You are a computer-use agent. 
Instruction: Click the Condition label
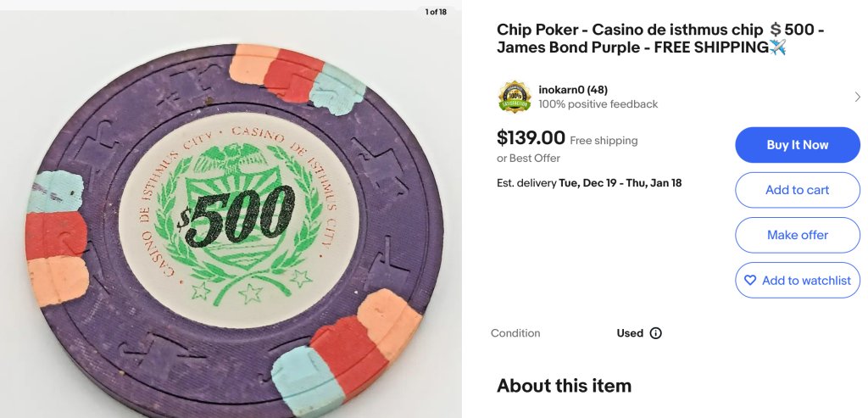pos(515,333)
